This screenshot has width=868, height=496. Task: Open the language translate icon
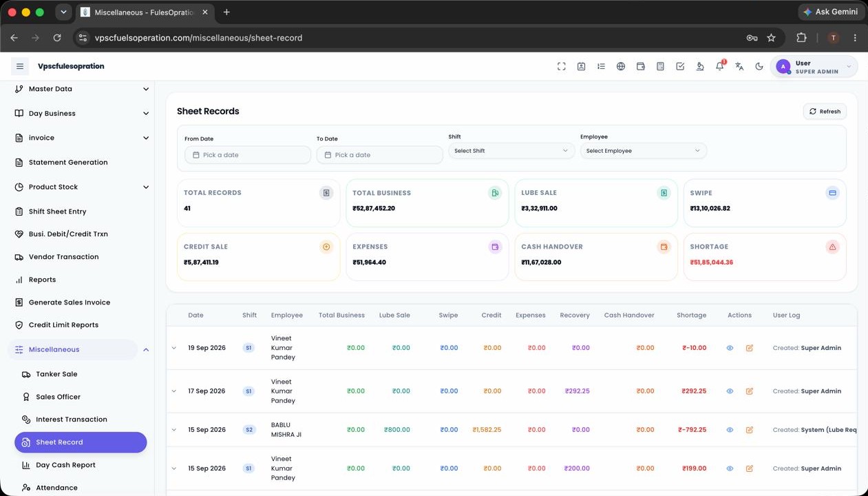[x=739, y=66]
